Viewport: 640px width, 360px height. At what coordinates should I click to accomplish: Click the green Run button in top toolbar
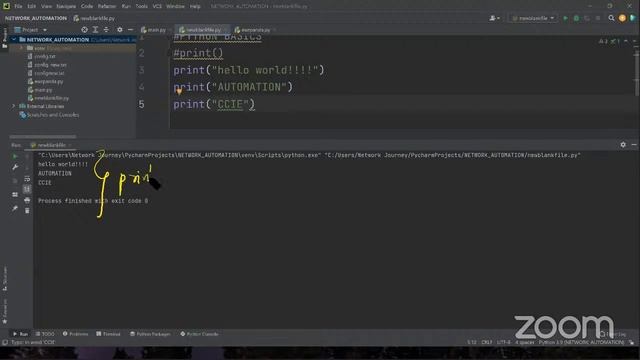565,18
